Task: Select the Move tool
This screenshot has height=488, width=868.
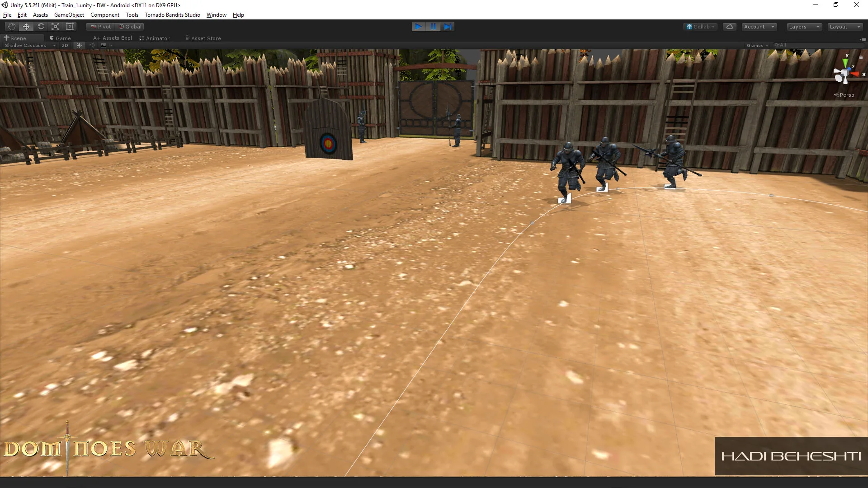Action: pos(26,27)
